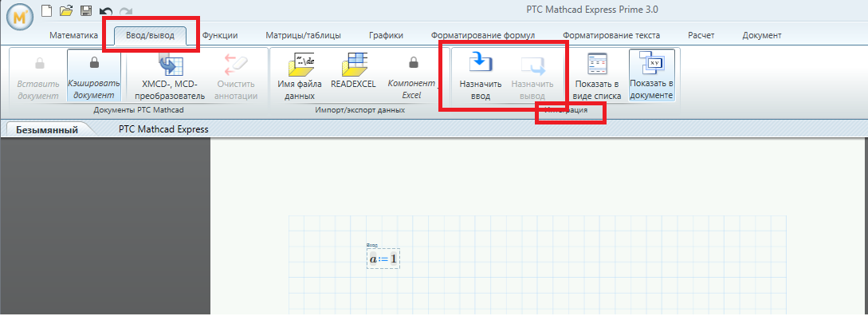Screen dimensions: 868x320
Task: Toggle Кэшировать документ lock button
Action: pos(93,76)
